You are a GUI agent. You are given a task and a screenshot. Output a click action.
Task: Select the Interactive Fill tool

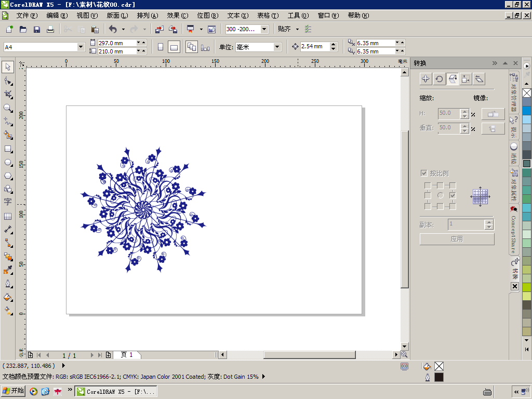coord(8,311)
